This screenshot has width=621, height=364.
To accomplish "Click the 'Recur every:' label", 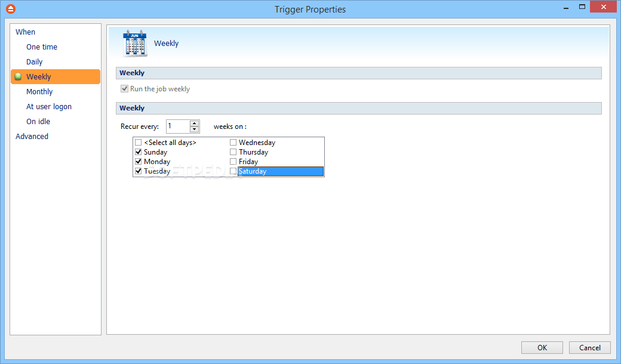I will pyautogui.click(x=139, y=127).
